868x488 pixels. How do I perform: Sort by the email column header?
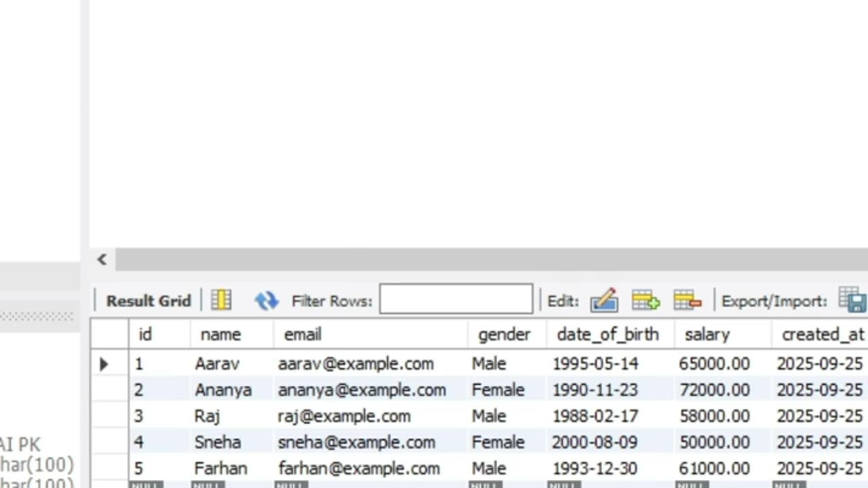click(370, 334)
